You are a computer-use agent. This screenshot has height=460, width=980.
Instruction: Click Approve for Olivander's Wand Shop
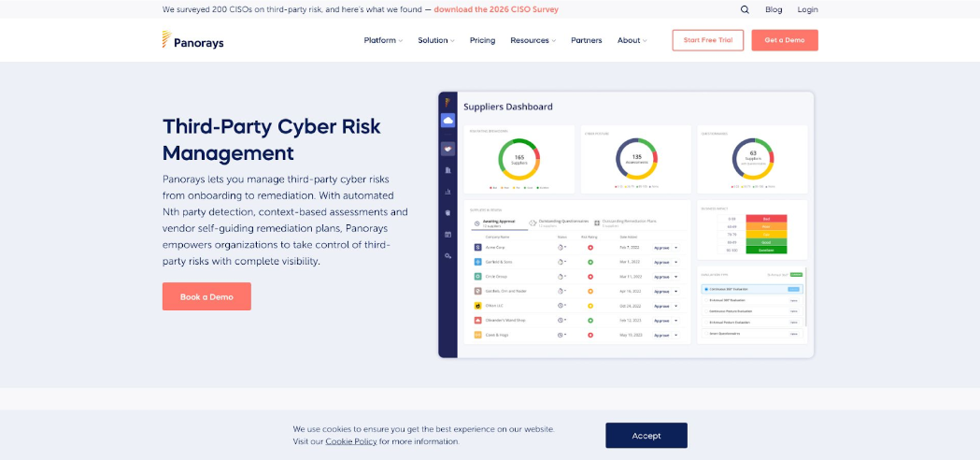661,321
